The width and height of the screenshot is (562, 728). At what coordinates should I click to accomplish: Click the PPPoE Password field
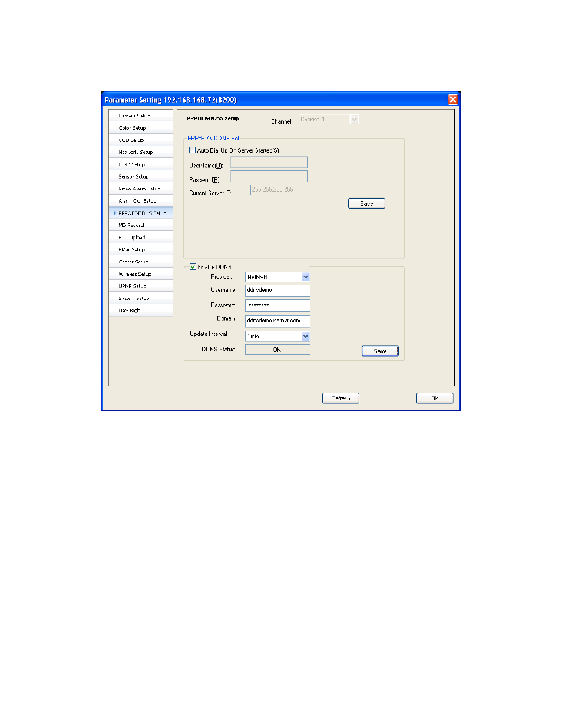coord(269,176)
